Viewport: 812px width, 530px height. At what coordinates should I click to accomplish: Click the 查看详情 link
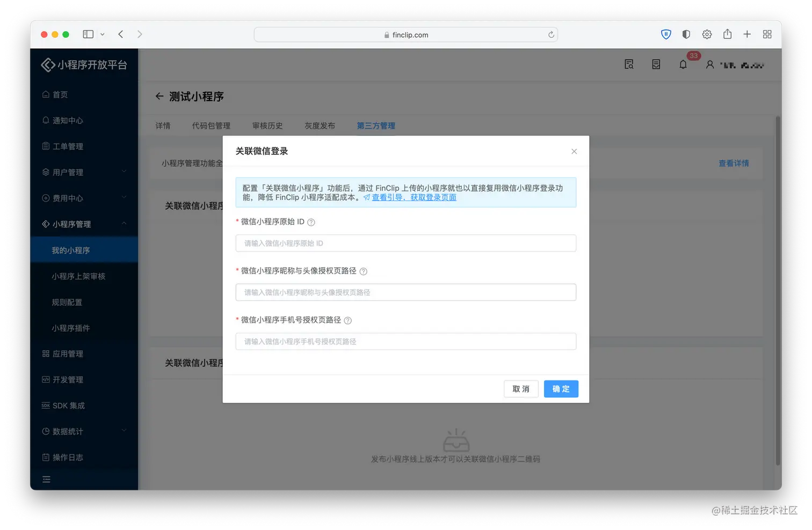coord(734,163)
